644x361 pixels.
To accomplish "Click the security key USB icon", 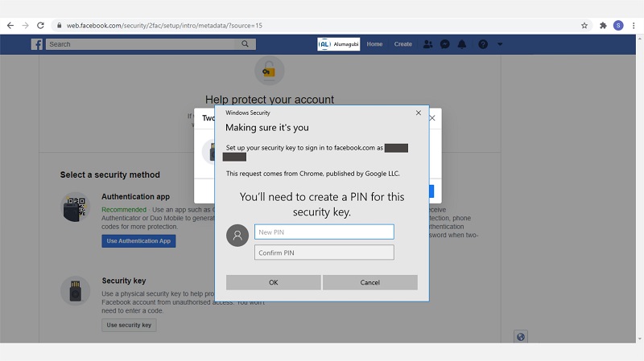I will pyautogui.click(x=75, y=291).
